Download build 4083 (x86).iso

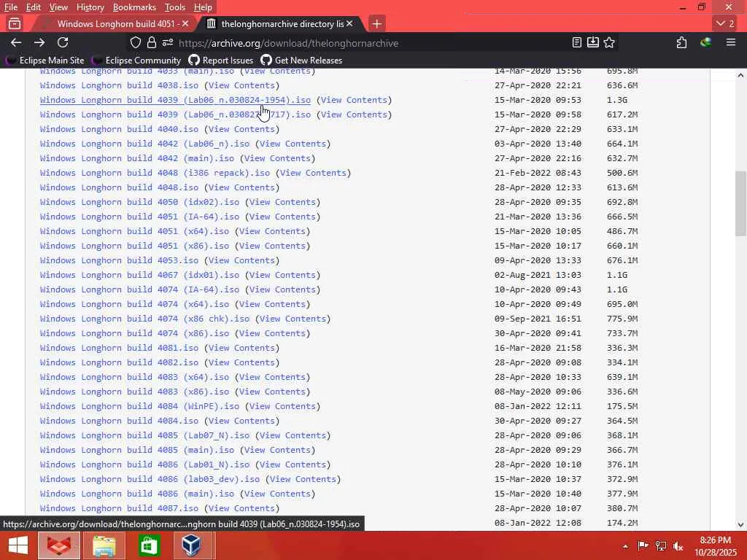134,392
